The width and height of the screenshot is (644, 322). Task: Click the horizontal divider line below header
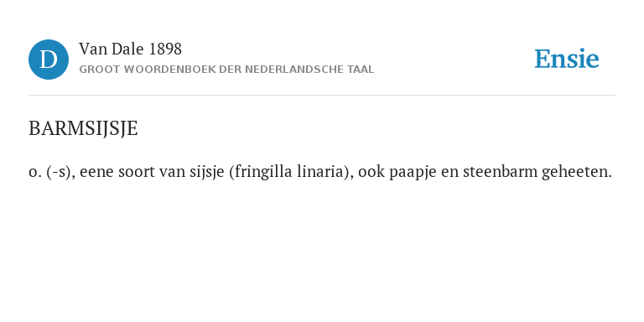point(322,96)
